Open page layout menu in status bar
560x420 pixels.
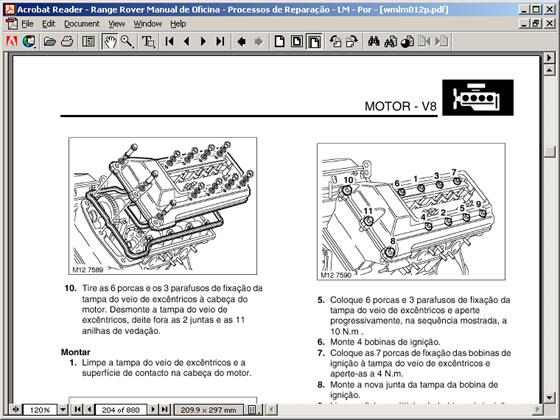(x=252, y=409)
